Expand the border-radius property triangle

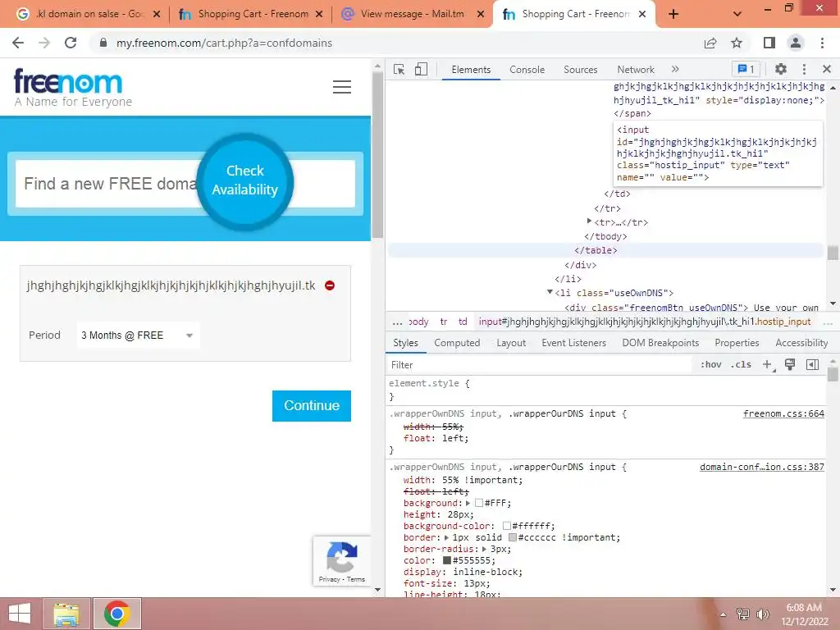[x=484, y=549]
